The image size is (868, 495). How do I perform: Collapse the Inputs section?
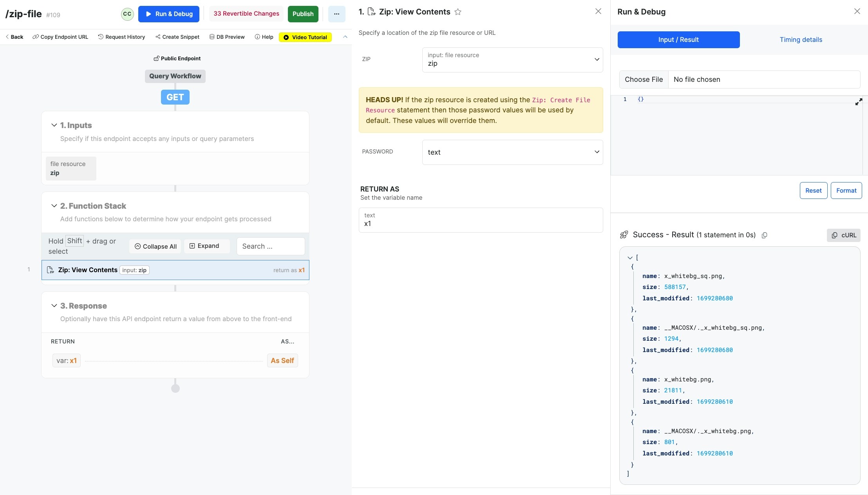coord(54,125)
